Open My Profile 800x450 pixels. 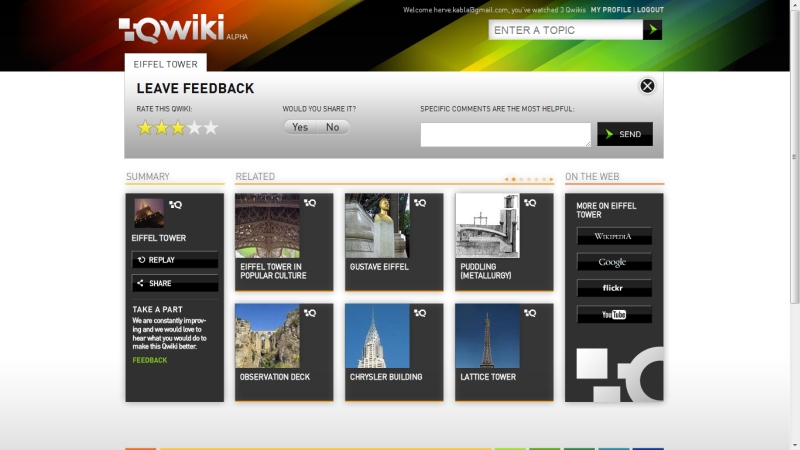point(611,10)
